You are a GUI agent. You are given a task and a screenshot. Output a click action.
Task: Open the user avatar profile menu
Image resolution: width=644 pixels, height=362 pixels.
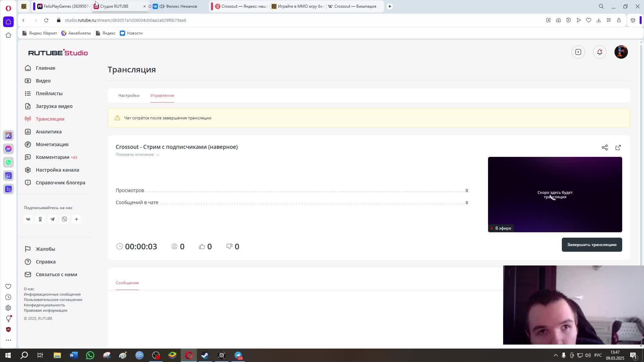click(621, 52)
